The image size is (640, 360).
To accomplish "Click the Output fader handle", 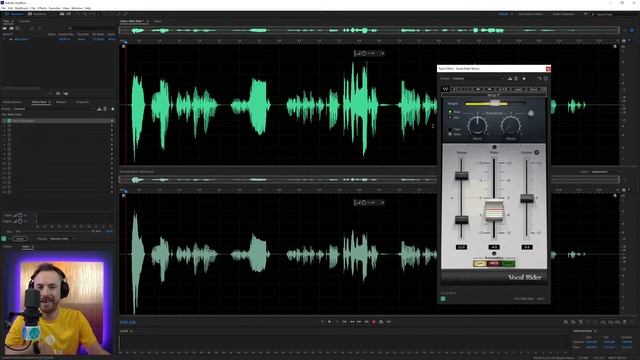I will click(527, 199).
